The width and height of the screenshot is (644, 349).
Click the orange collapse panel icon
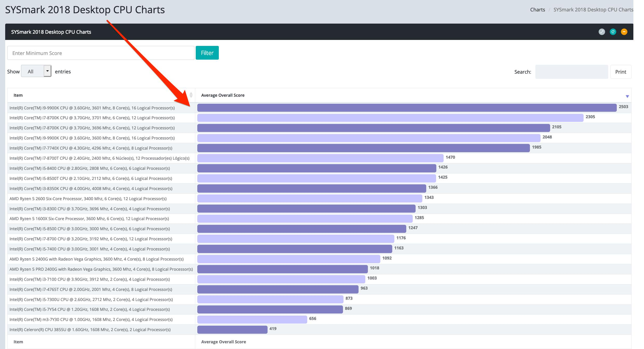pyautogui.click(x=624, y=32)
